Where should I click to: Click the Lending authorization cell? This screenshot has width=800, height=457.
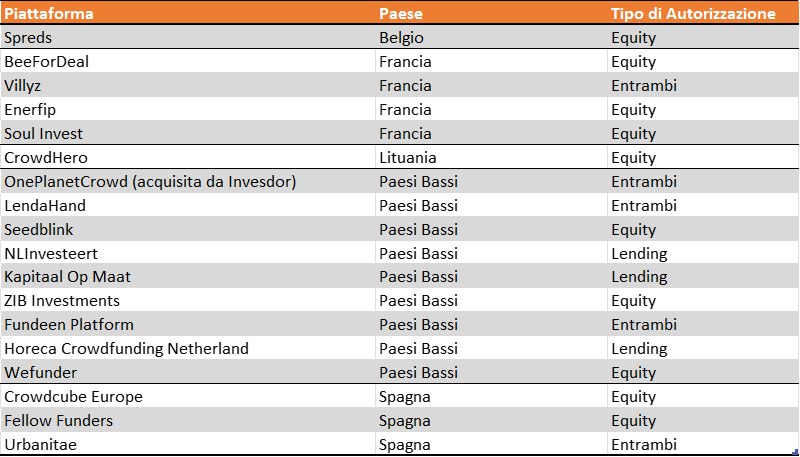639,277
